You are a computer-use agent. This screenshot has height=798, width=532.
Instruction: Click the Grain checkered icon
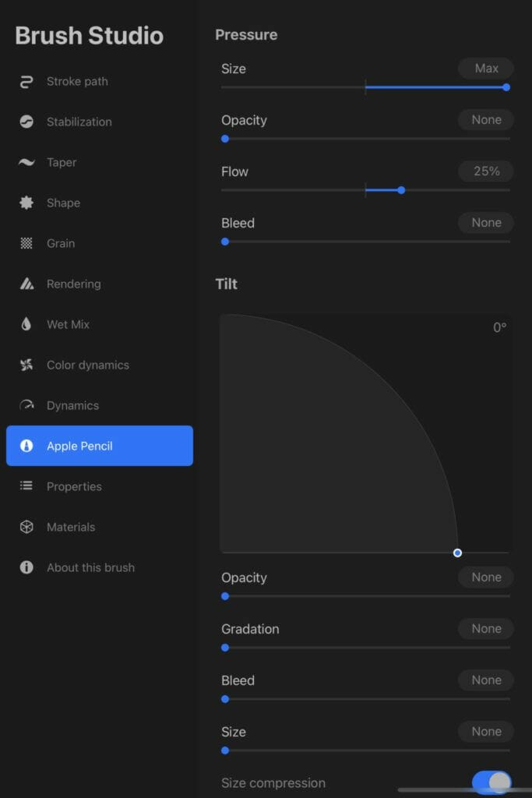[26, 243]
